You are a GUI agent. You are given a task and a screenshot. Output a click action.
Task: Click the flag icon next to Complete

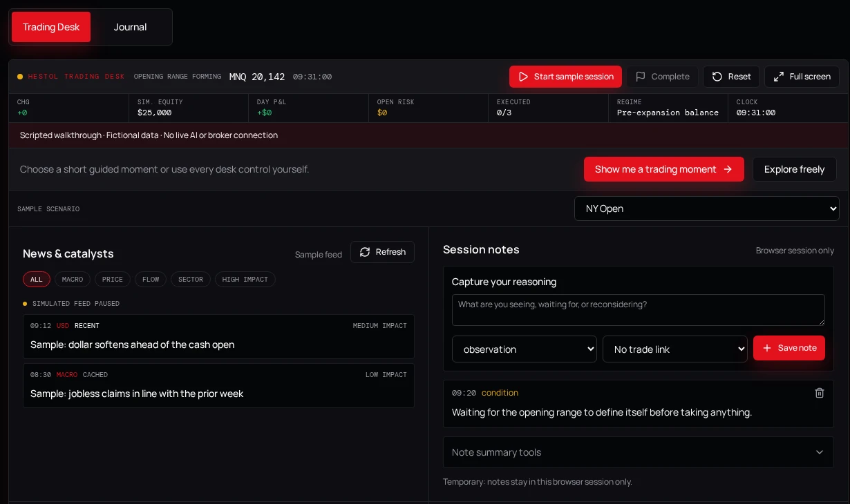pyautogui.click(x=641, y=77)
